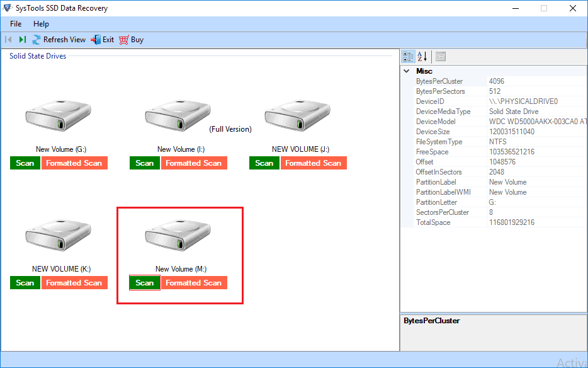
Task: Click the Buy cart icon
Action: click(x=124, y=40)
